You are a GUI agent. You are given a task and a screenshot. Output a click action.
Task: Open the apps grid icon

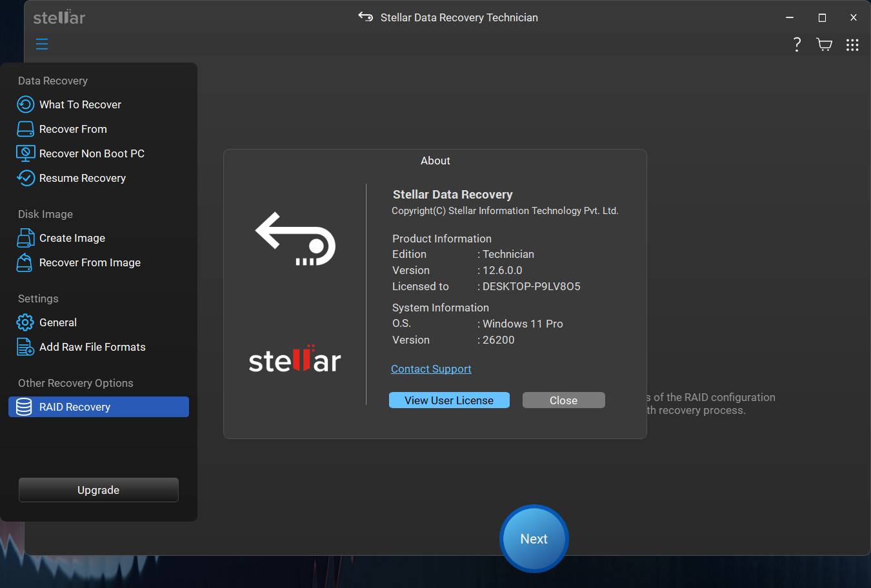852,44
